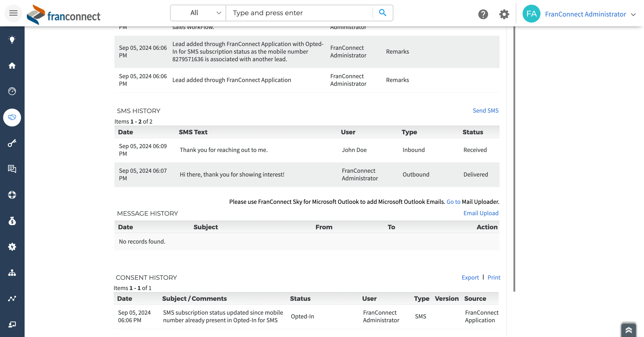Click the SMS Text column header
This screenshot has height=337, width=644.
pyautogui.click(x=193, y=132)
